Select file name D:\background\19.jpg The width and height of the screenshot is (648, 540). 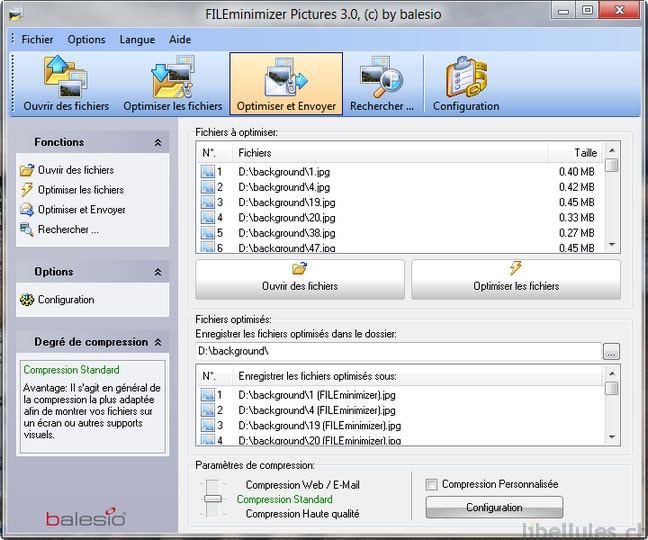(x=287, y=202)
